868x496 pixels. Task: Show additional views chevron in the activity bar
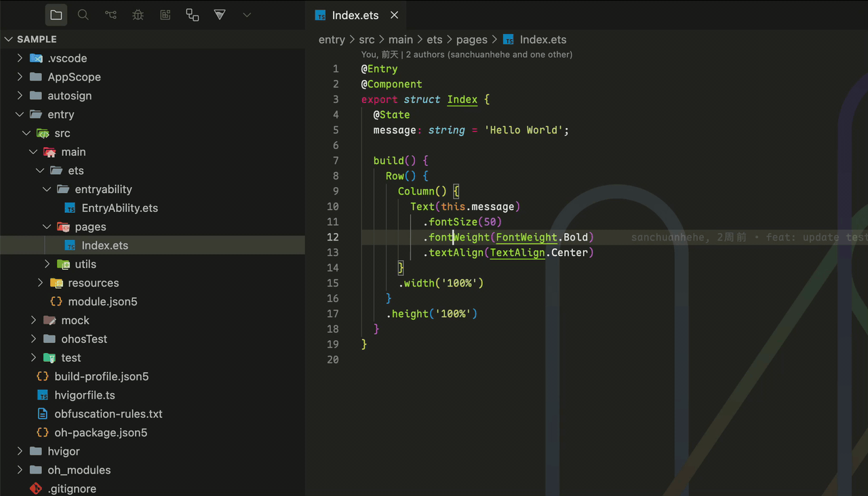[x=247, y=15]
